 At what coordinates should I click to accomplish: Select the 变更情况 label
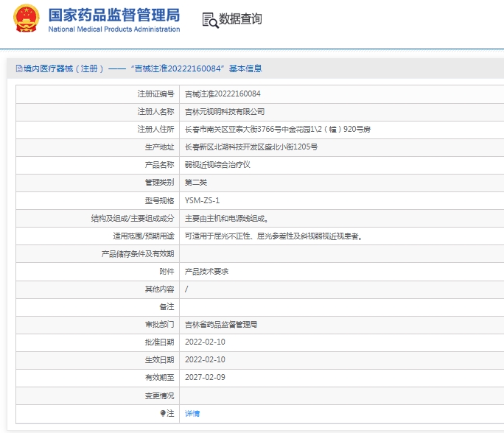point(159,395)
